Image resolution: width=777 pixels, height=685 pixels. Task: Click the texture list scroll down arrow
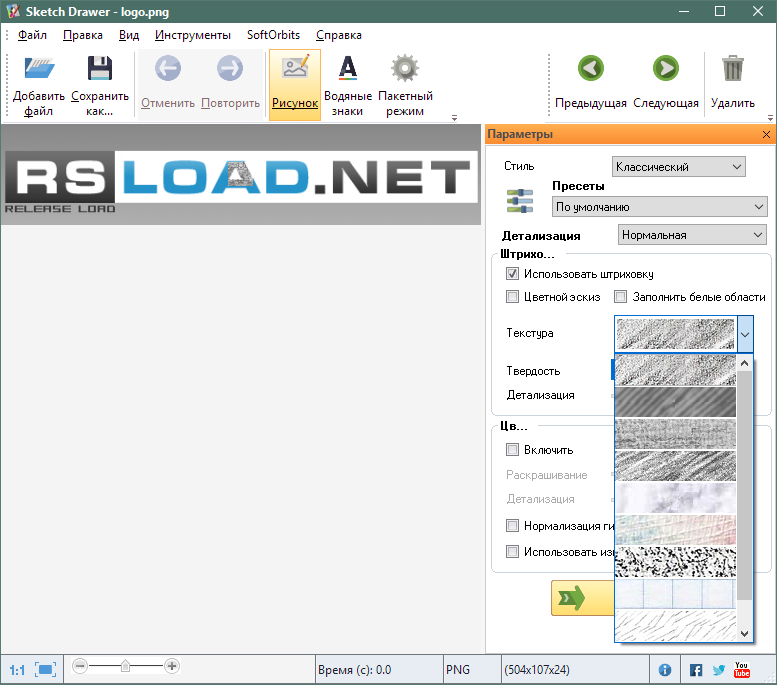pyautogui.click(x=744, y=633)
